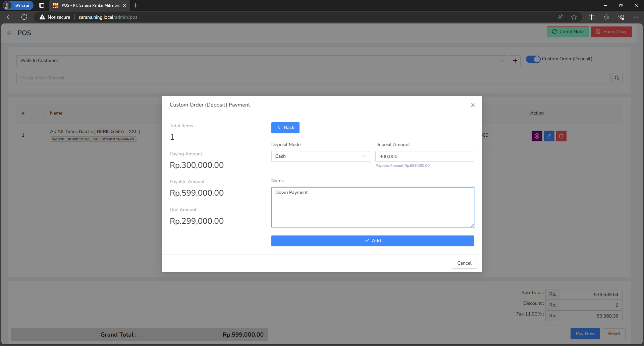
Task: Edit the Ab All Times Bali Ls item
Action: pos(549,136)
